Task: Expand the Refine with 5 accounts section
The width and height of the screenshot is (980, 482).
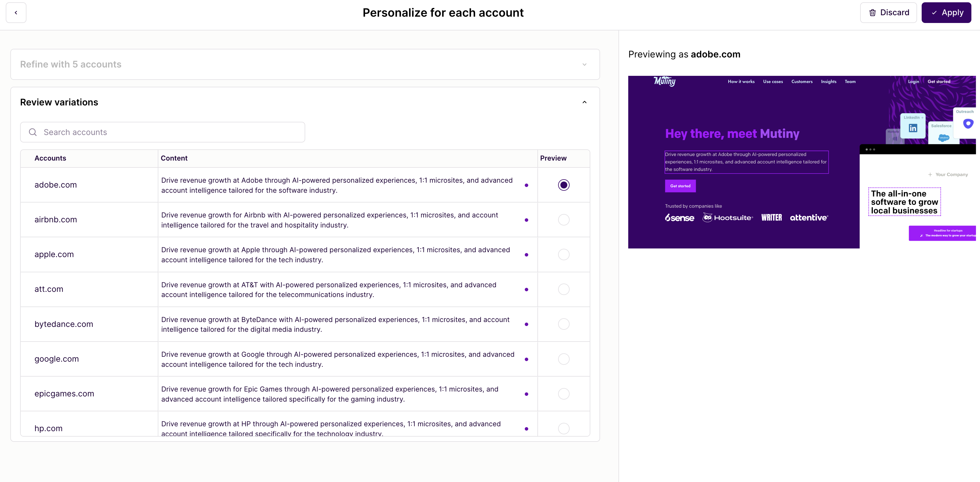Action: coord(305,64)
